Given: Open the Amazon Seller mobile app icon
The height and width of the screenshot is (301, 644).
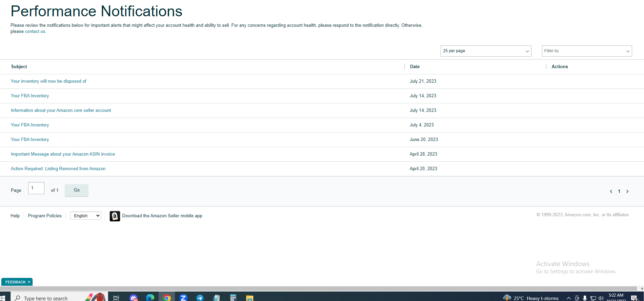Looking at the screenshot, I should [115, 216].
